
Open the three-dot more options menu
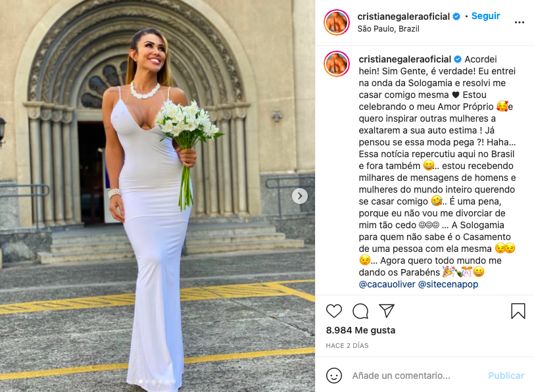pyautogui.click(x=520, y=22)
